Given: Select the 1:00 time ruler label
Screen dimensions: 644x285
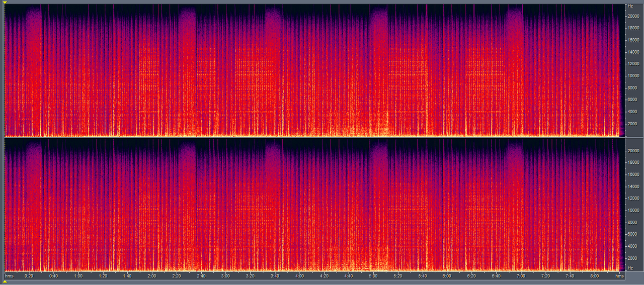Looking at the screenshot, I should [78, 276].
